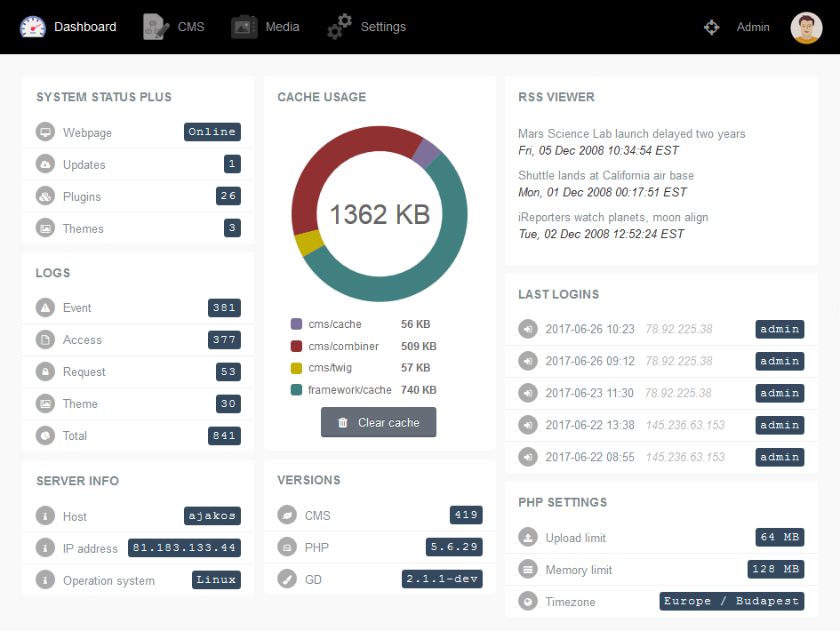Viewport: 840px width, 631px height.
Task: Click the Themes picture icon
Action: pos(45,228)
